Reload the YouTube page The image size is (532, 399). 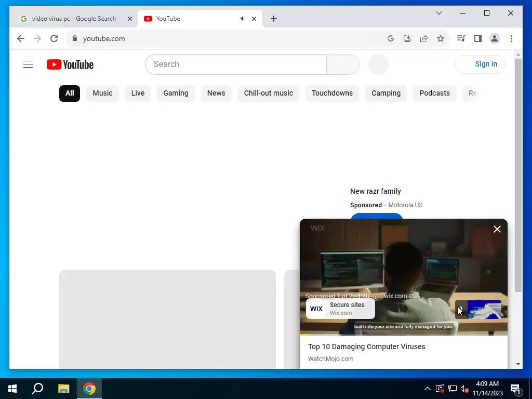point(54,38)
